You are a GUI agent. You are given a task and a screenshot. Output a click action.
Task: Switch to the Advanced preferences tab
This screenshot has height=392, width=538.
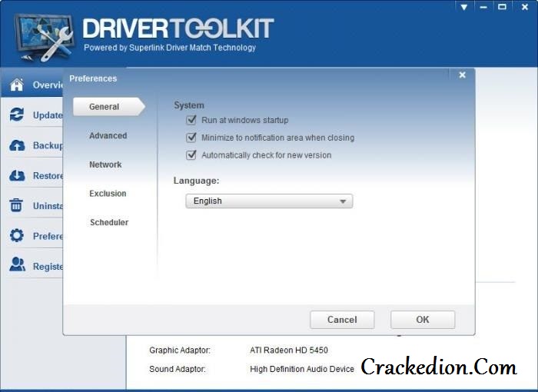108,135
